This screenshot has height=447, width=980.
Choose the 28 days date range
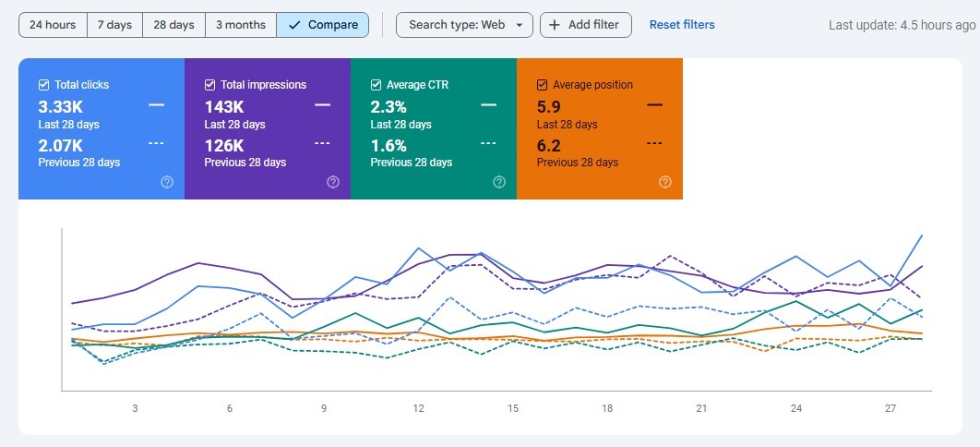pyautogui.click(x=173, y=25)
